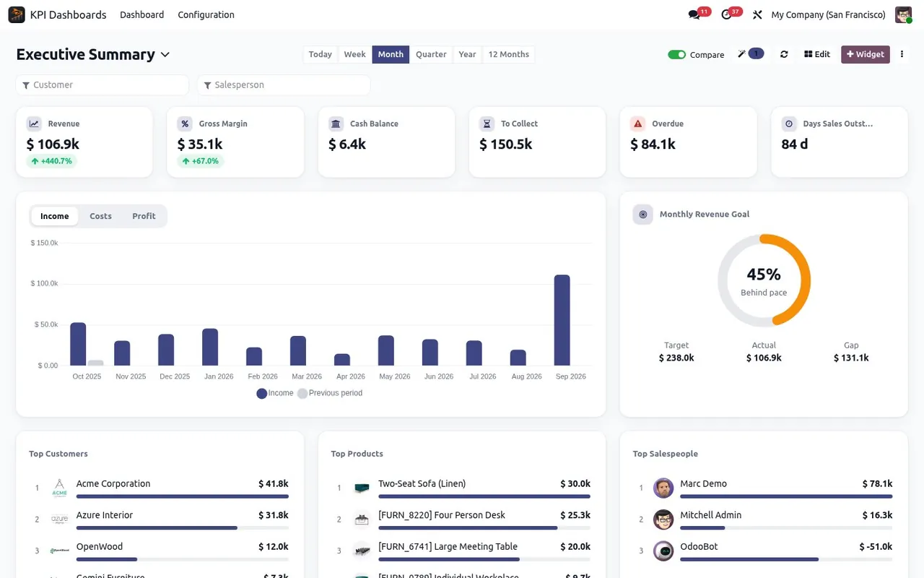Click the To Collect hourglass icon
Screen dimensions: 924x578
[x=487, y=124]
